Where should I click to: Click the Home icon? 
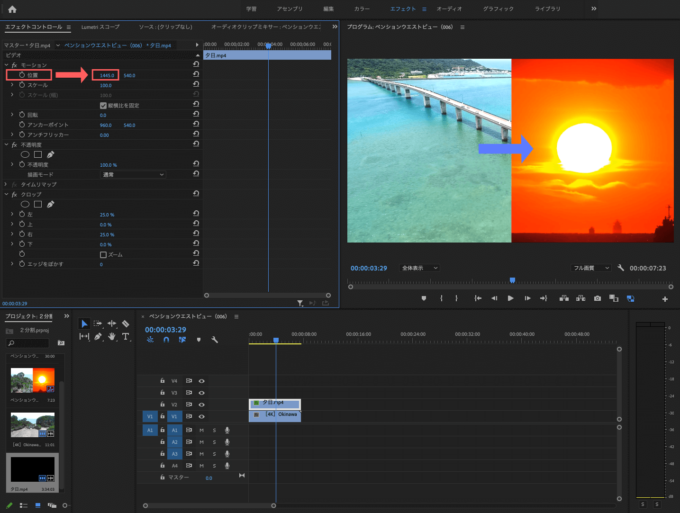point(12,9)
